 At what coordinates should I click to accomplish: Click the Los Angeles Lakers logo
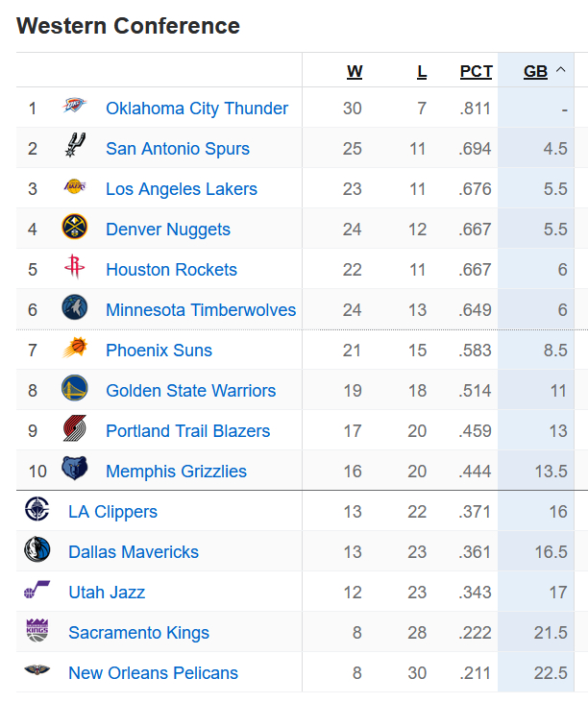75,188
